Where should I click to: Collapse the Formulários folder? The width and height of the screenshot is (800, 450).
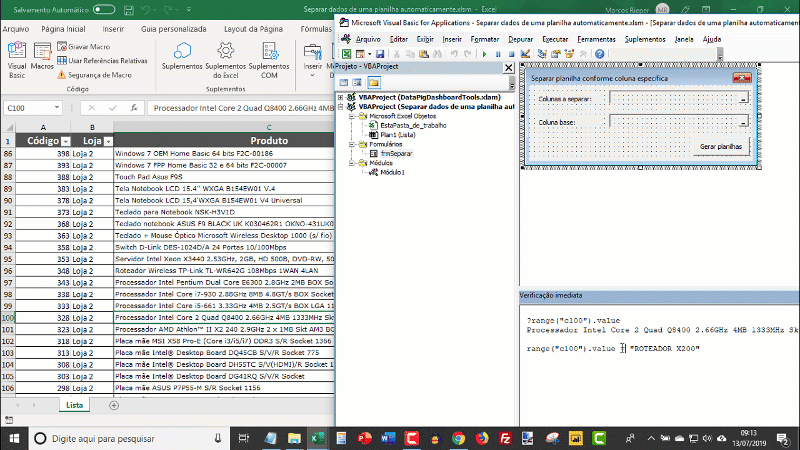[352, 144]
